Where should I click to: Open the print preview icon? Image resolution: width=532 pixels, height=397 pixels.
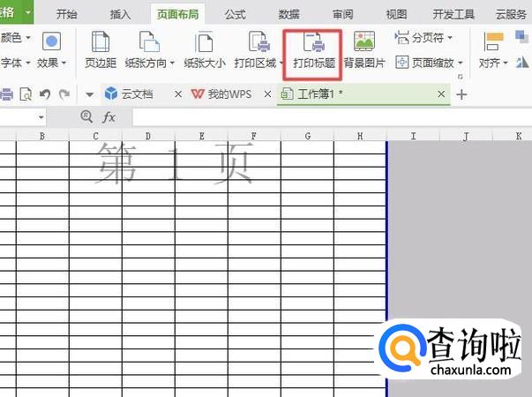(26, 94)
